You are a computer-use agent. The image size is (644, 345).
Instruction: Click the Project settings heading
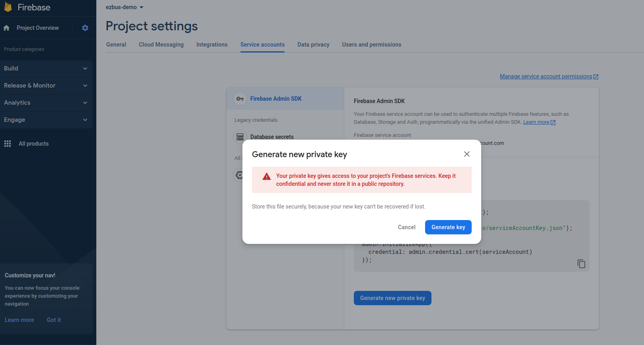(152, 26)
